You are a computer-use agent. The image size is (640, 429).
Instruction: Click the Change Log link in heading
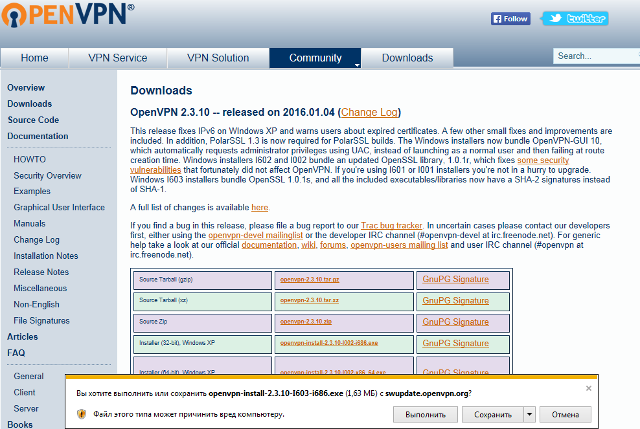point(369,112)
